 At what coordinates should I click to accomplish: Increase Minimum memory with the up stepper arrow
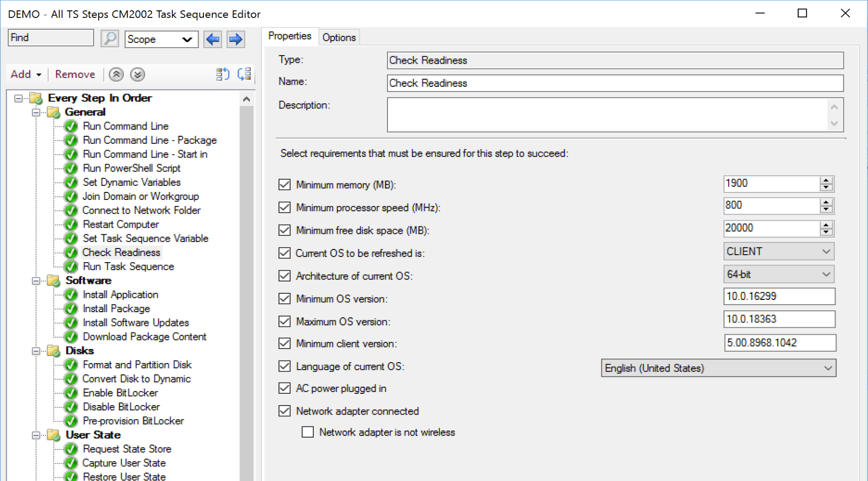(826, 181)
